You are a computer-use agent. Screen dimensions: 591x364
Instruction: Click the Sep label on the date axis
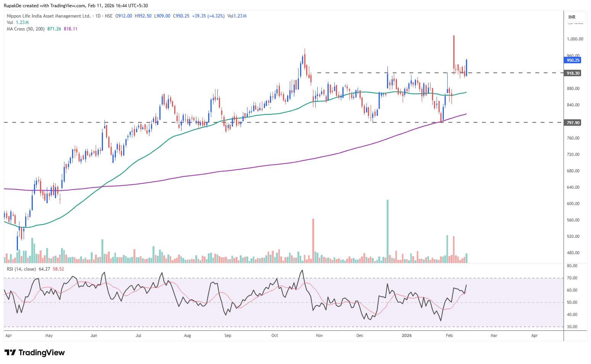(228, 336)
